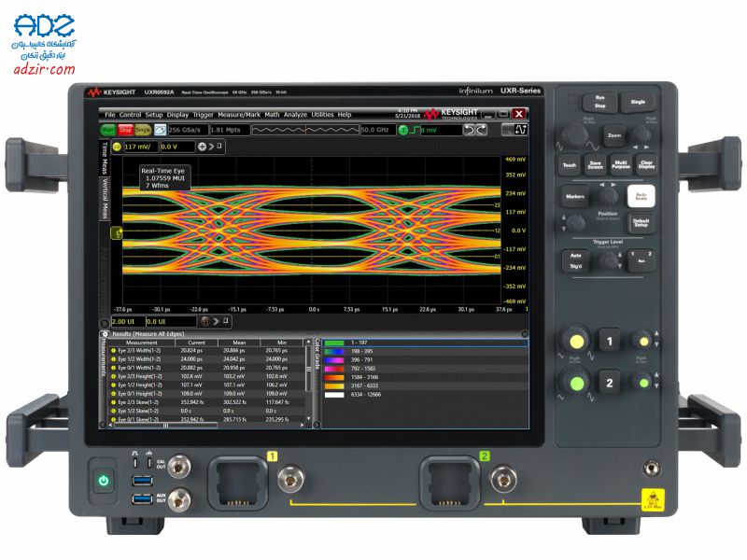
Task: Click the 1.81 Mpts memory depth field
Action: pos(229,130)
